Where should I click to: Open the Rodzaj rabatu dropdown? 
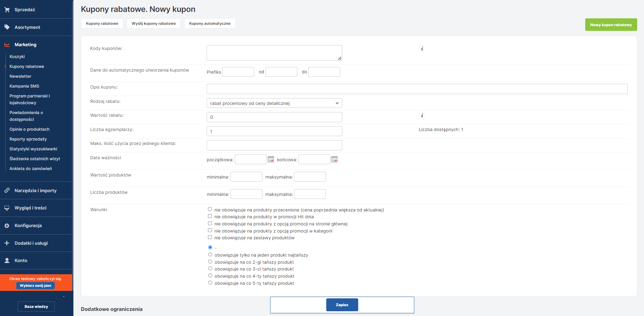click(x=274, y=103)
